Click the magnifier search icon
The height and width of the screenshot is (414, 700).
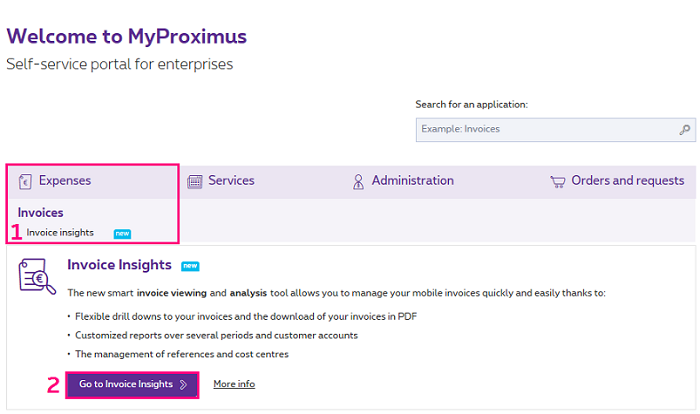[x=685, y=129]
